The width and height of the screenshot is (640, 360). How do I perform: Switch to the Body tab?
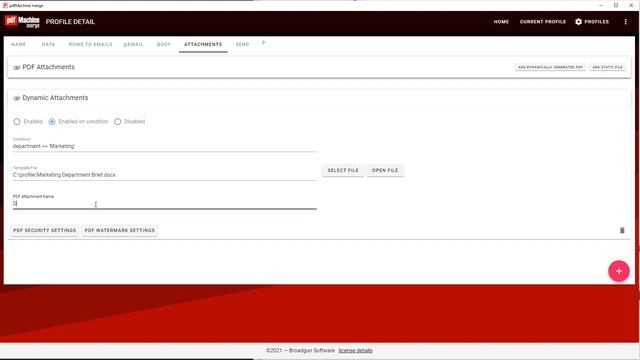pyautogui.click(x=164, y=44)
